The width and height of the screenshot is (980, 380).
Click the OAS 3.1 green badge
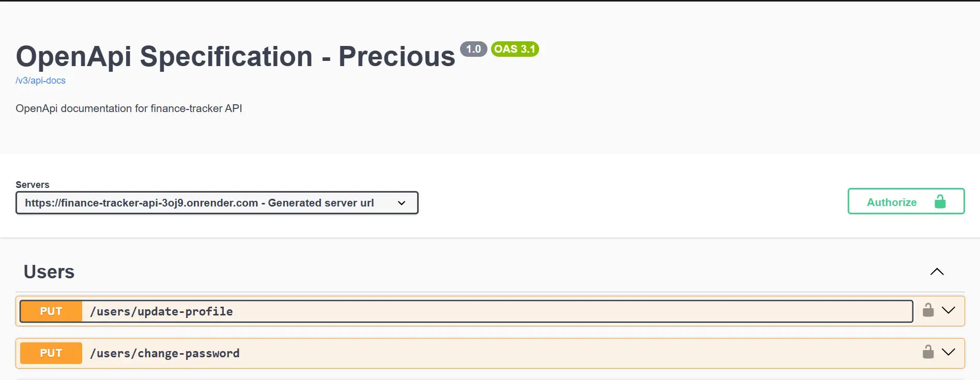coord(515,49)
